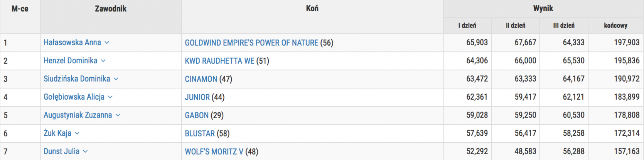Expand chevron next to Augustyniak Zuzanna

pos(118,116)
